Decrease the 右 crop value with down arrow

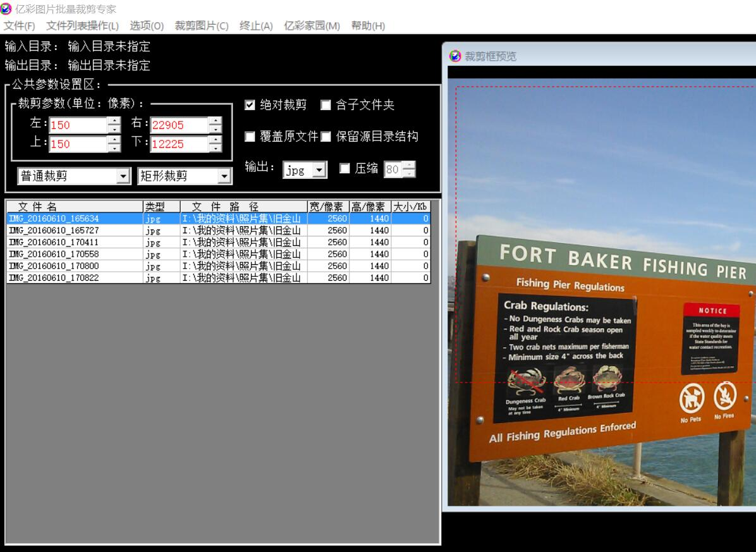click(216, 129)
